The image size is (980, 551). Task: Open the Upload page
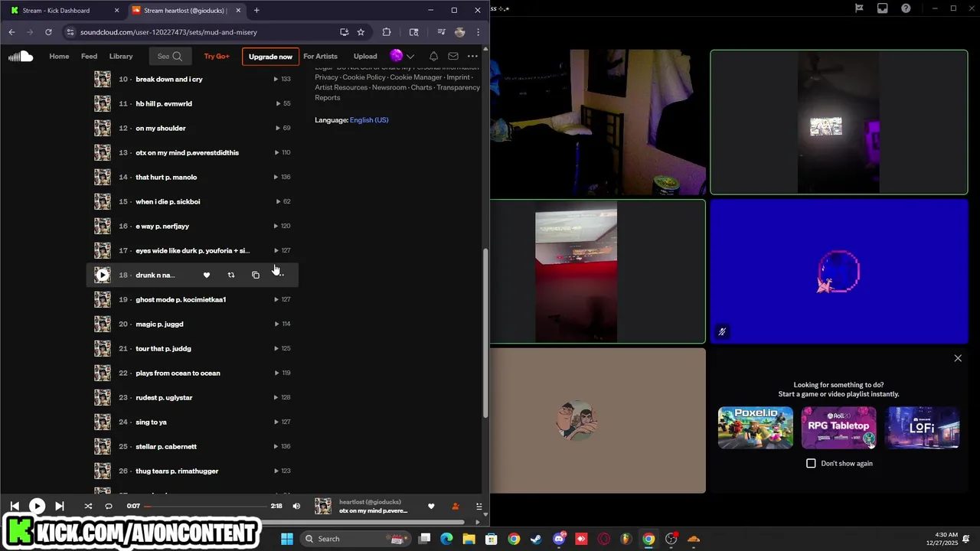[365, 56]
